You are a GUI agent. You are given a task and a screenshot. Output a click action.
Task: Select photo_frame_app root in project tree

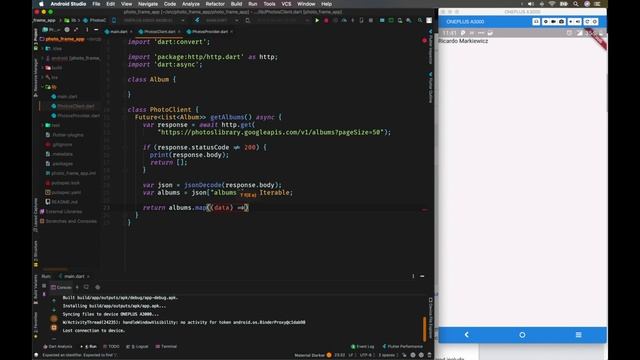pos(65,39)
